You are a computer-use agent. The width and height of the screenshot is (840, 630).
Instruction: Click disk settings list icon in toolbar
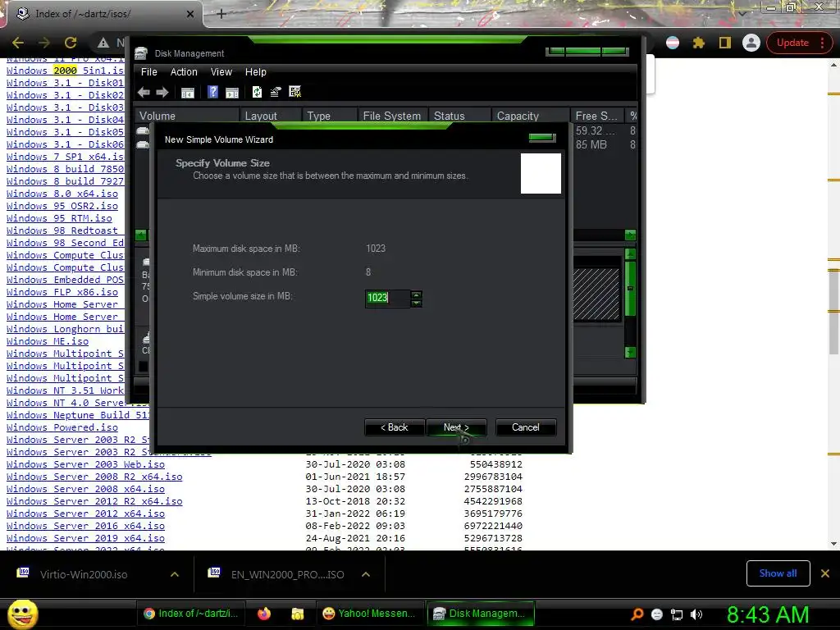pyautogui.click(x=295, y=92)
